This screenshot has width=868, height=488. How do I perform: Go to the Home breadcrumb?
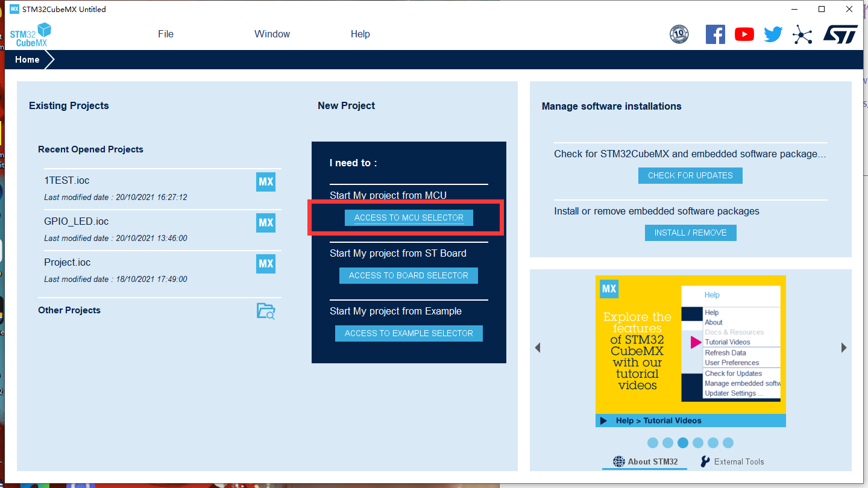click(27, 60)
